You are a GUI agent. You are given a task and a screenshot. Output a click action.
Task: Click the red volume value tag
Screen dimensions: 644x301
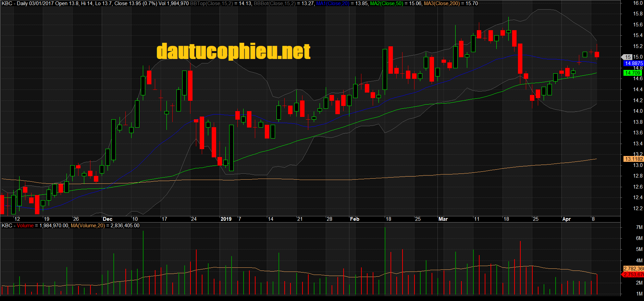click(x=633, y=275)
